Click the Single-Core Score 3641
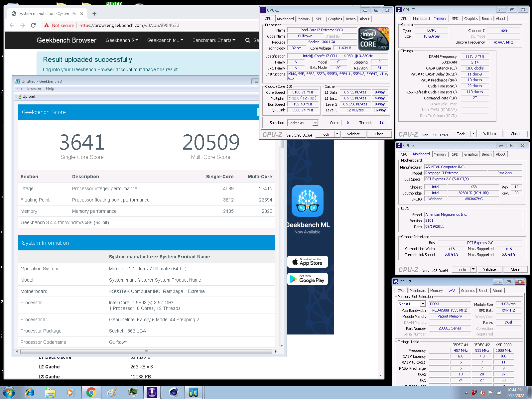Screen dimensions: 532x399 click(x=82, y=142)
